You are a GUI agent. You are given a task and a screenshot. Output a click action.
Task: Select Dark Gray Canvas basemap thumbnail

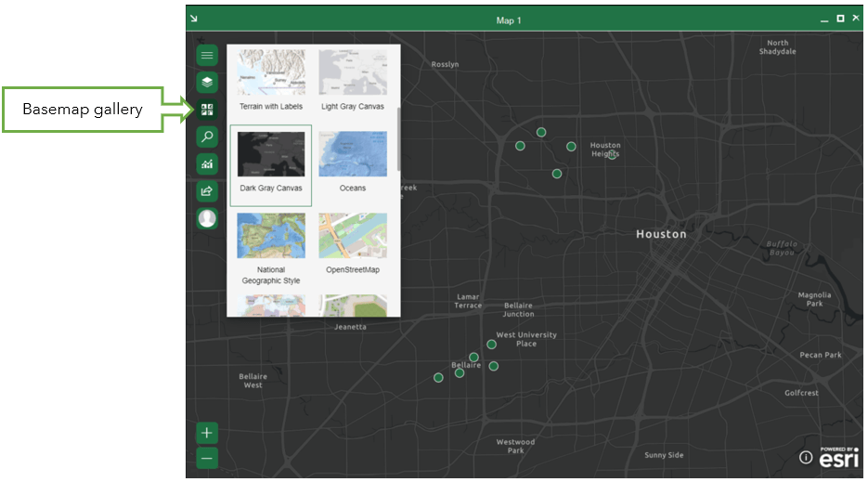tap(271, 154)
